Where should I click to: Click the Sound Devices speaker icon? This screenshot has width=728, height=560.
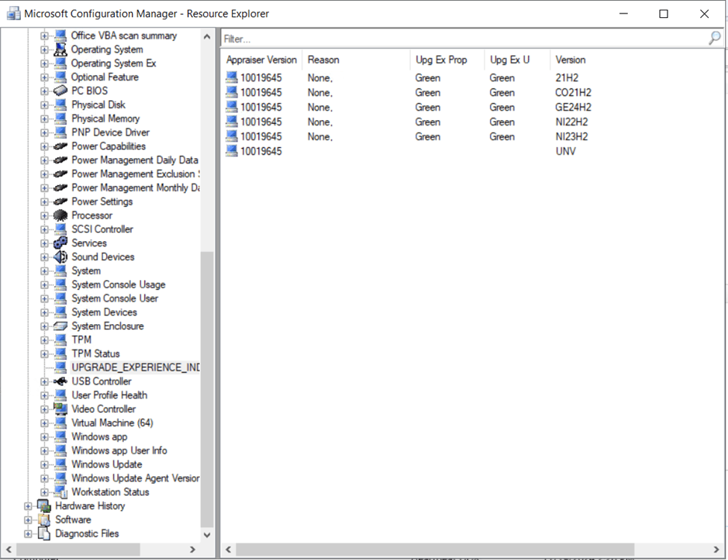(x=60, y=257)
